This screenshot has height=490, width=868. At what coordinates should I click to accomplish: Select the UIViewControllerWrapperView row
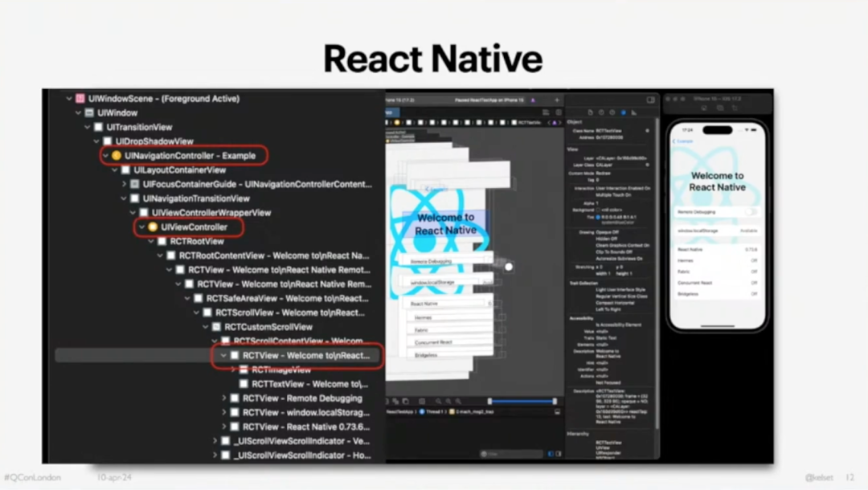(x=211, y=213)
